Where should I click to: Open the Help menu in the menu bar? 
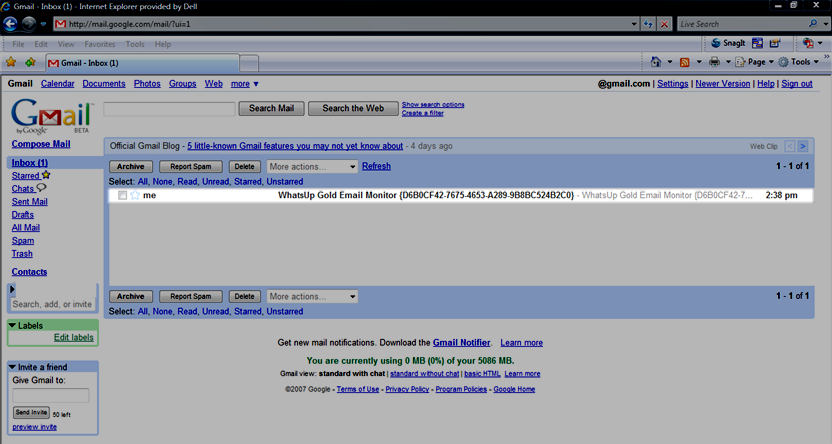click(x=163, y=44)
